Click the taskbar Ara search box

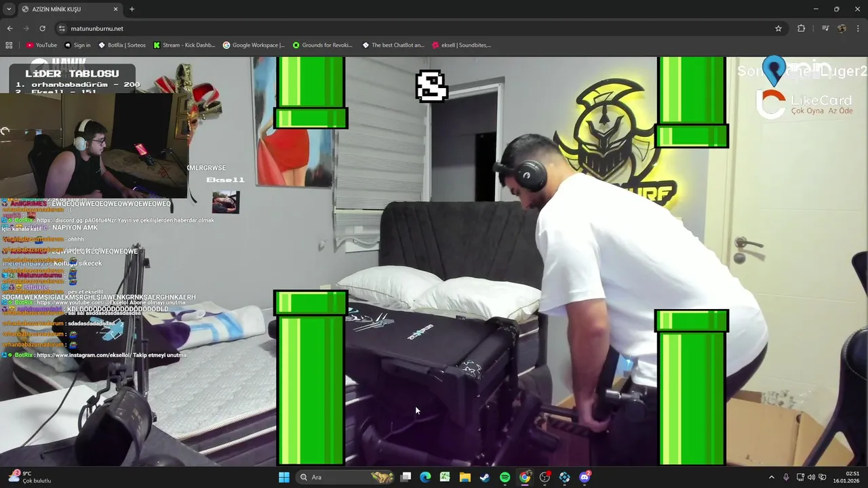click(x=346, y=477)
